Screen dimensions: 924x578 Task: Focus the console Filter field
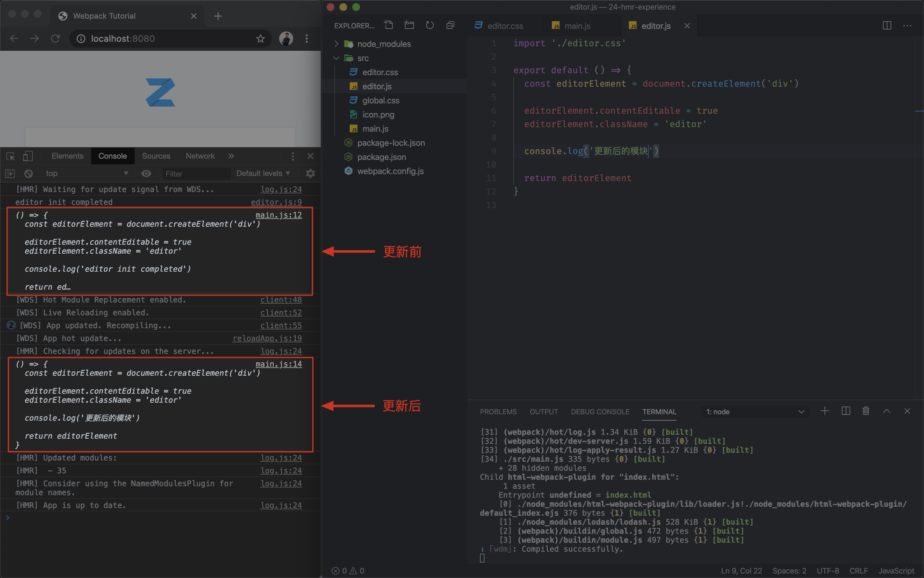(x=196, y=173)
